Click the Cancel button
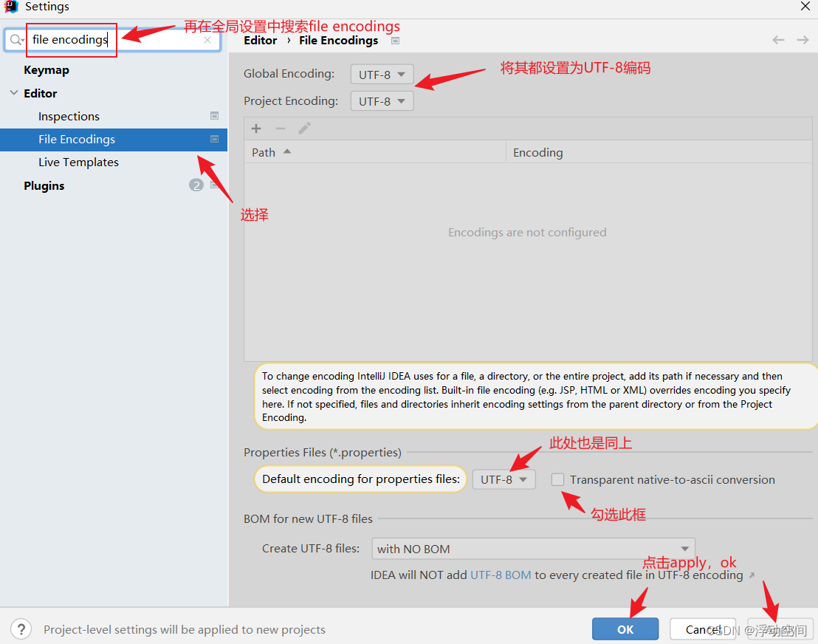 [x=703, y=629]
